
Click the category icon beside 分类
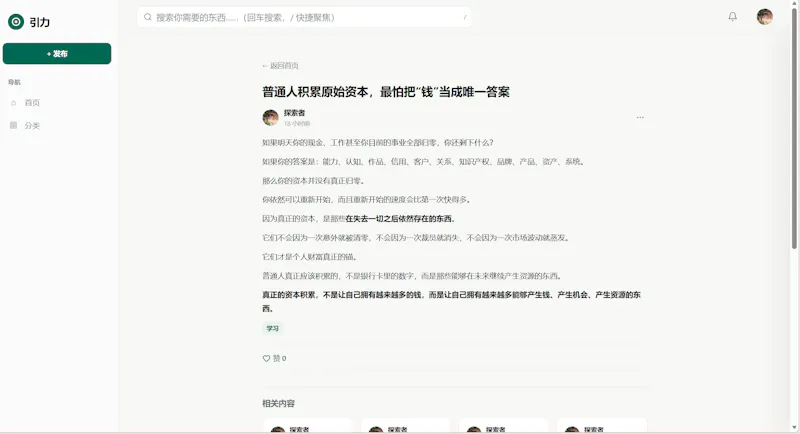(x=14, y=125)
